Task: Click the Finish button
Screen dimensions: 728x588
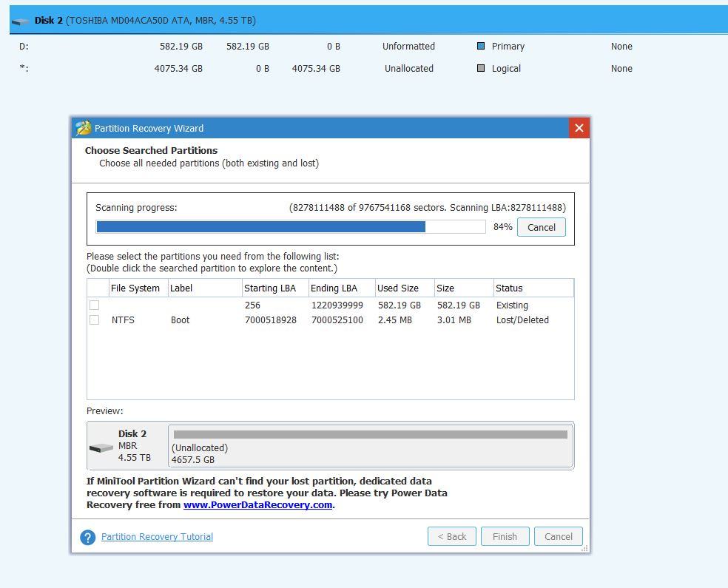Action: pos(505,536)
